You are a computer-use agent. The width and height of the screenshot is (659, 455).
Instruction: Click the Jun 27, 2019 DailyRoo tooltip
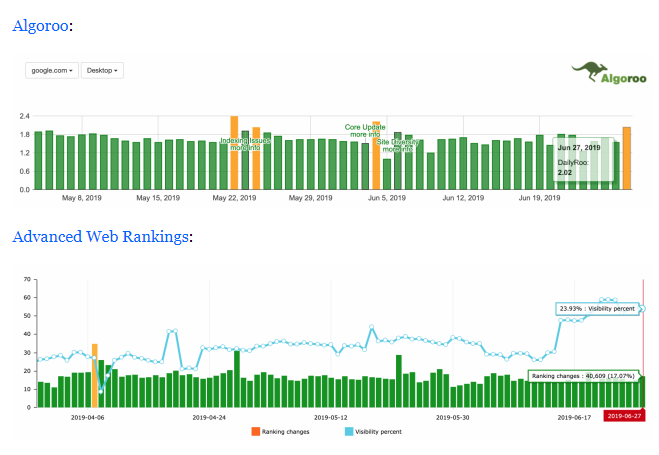tap(584, 160)
